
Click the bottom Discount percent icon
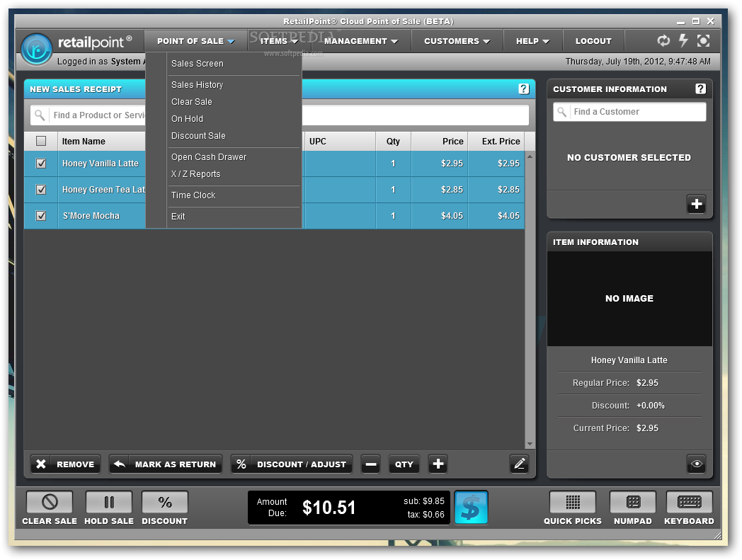165,502
